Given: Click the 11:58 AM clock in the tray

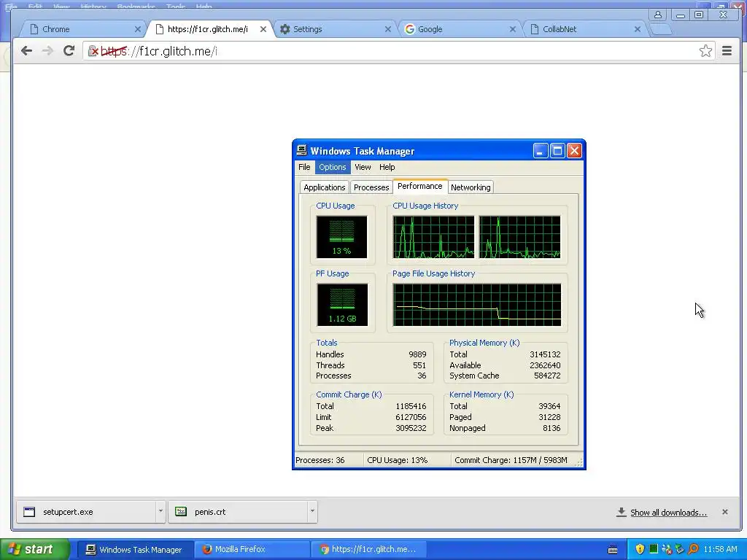Looking at the screenshot, I should pyautogui.click(x=720, y=549).
